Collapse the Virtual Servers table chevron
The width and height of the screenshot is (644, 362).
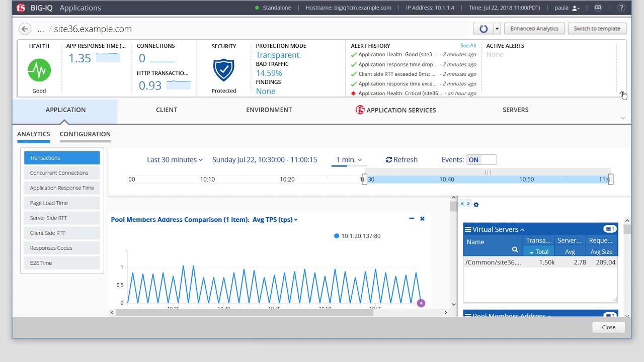522,230
